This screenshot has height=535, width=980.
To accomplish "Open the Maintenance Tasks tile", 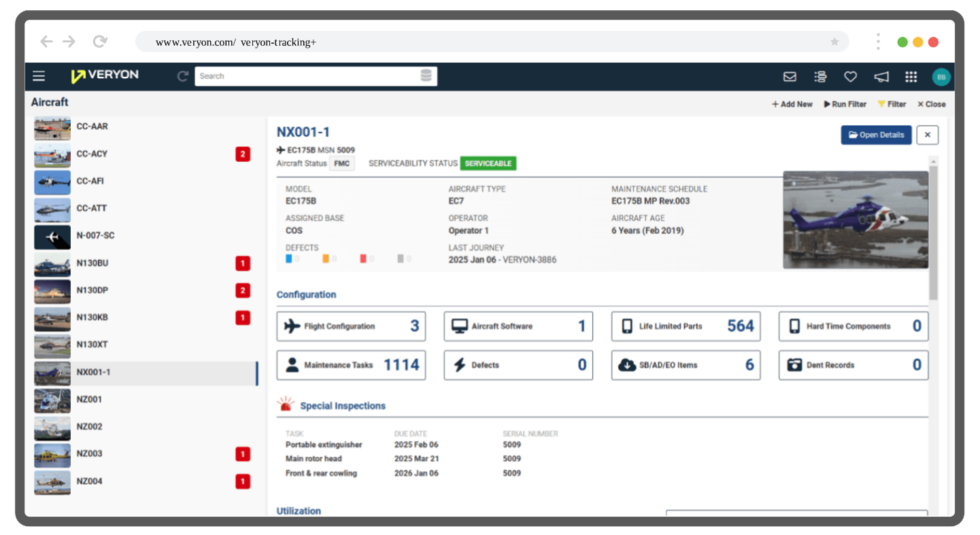I will click(x=351, y=365).
